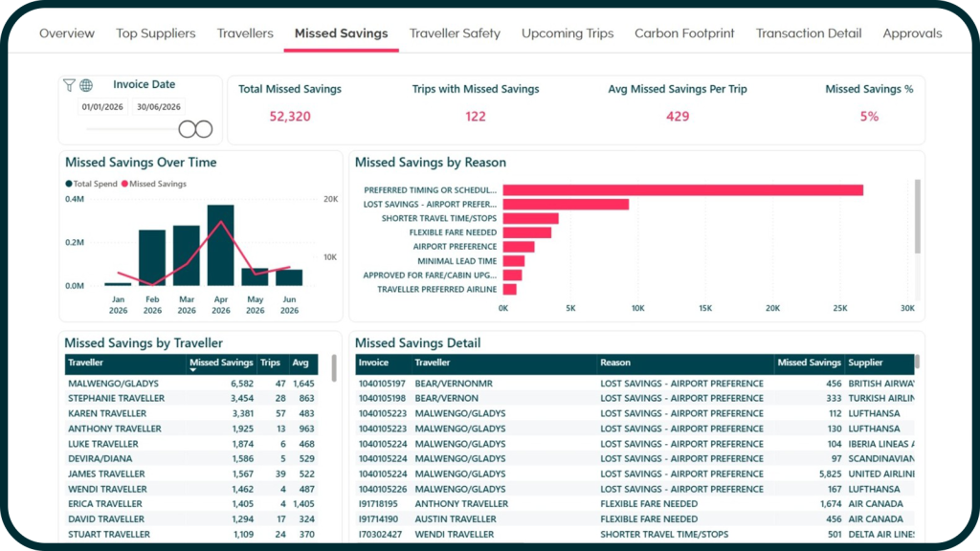
Task: Switch to the Carbon Footprint tab
Action: (684, 33)
